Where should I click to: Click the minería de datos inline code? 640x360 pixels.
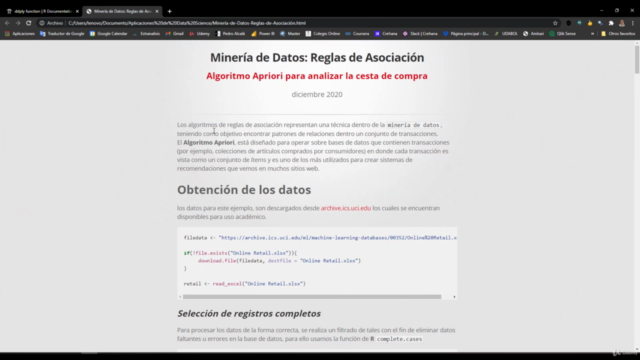pyautogui.click(x=413, y=125)
